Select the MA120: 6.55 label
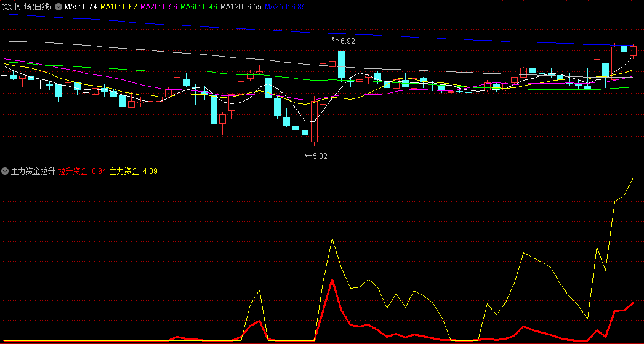Viewport: 644px width, 344px height. tap(241, 7)
